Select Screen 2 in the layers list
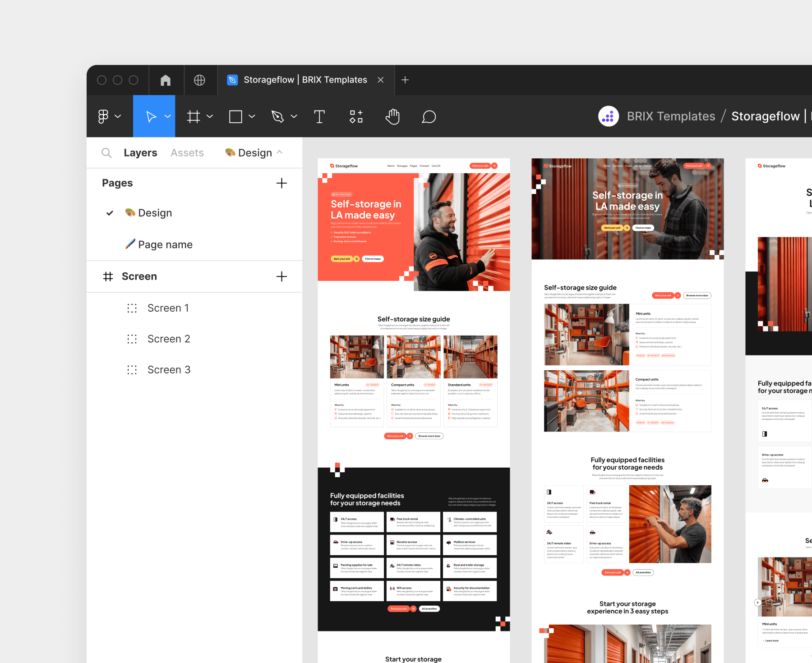The height and width of the screenshot is (663, 812). tap(169, 339)
